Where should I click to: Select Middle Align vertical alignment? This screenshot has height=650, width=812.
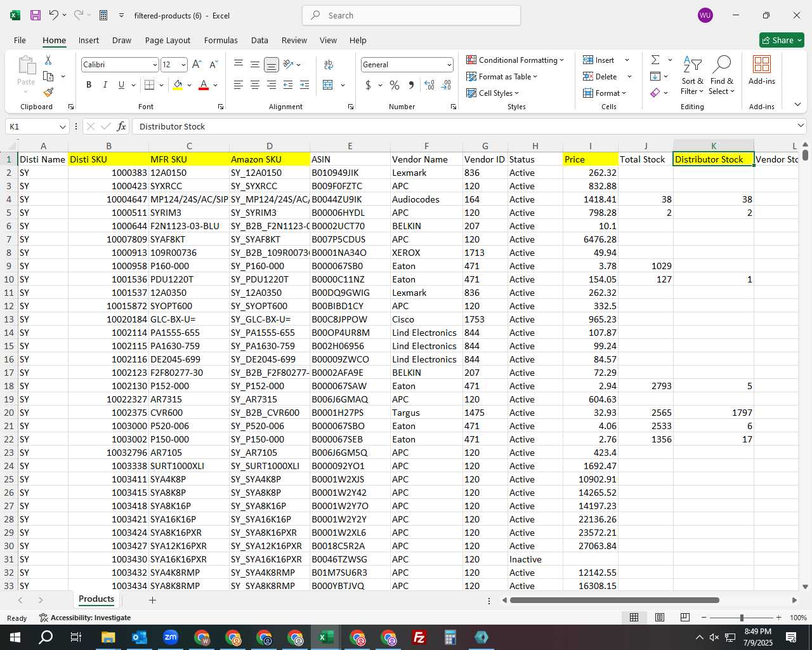coord(255,65)
